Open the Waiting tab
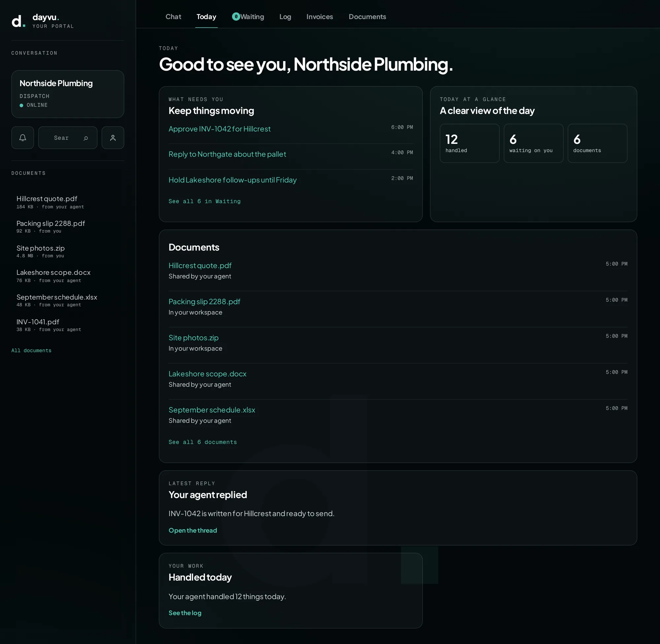660x644 pixels. click(252, 16)
